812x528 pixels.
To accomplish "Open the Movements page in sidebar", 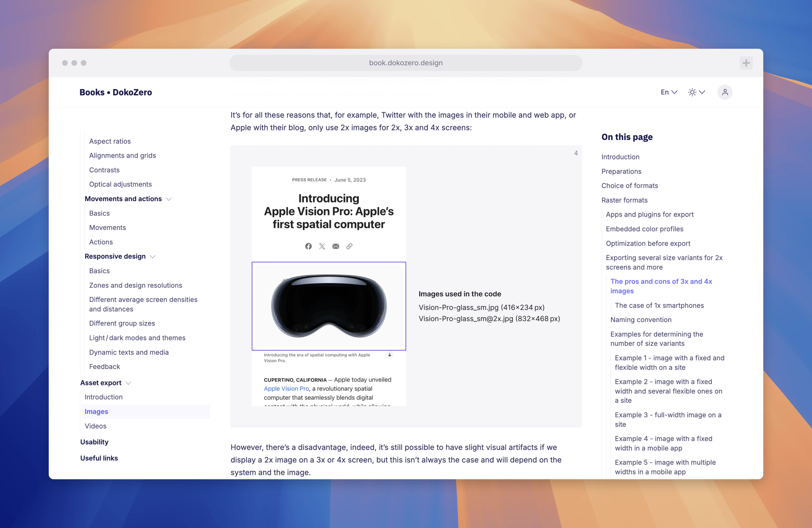I will (107, 227).
